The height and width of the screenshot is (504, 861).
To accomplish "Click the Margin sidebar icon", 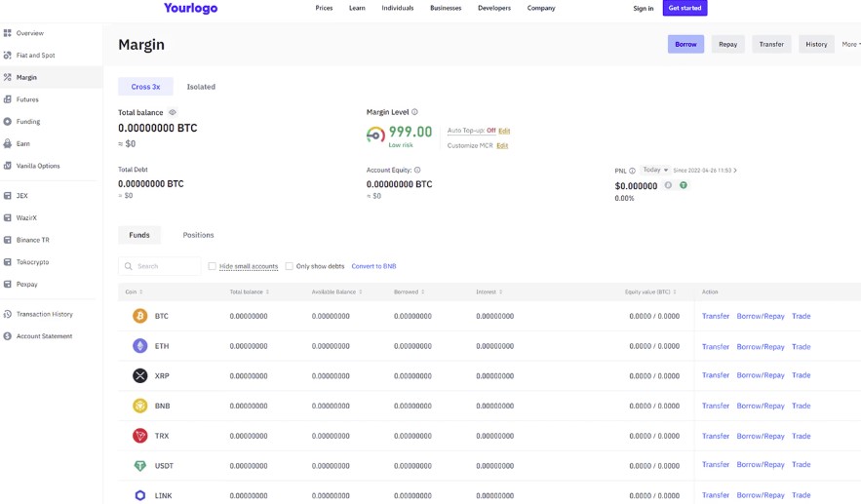I will point(7,77).
